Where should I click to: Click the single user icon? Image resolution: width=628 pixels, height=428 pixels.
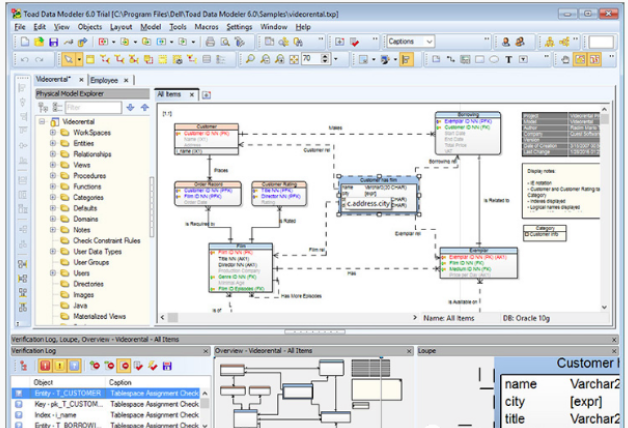pos(506,42)
